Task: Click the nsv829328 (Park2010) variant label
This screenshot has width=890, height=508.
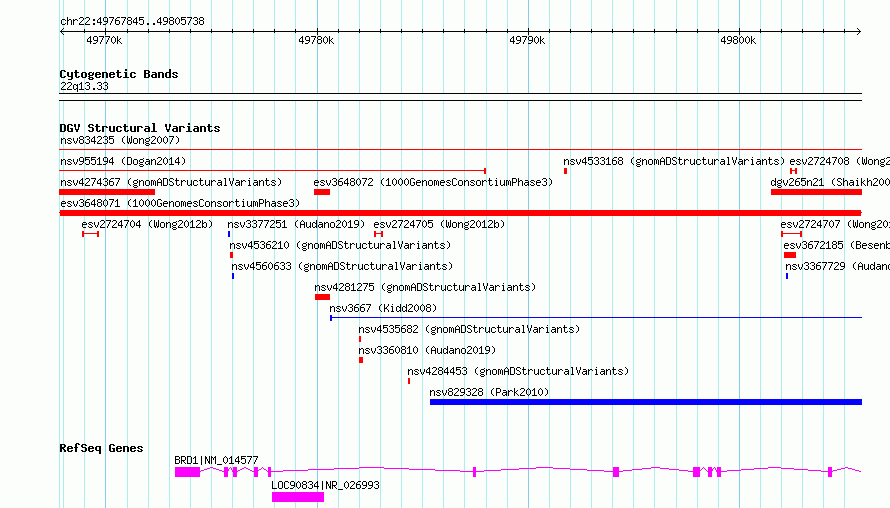Action: click(x=489, y=392)
